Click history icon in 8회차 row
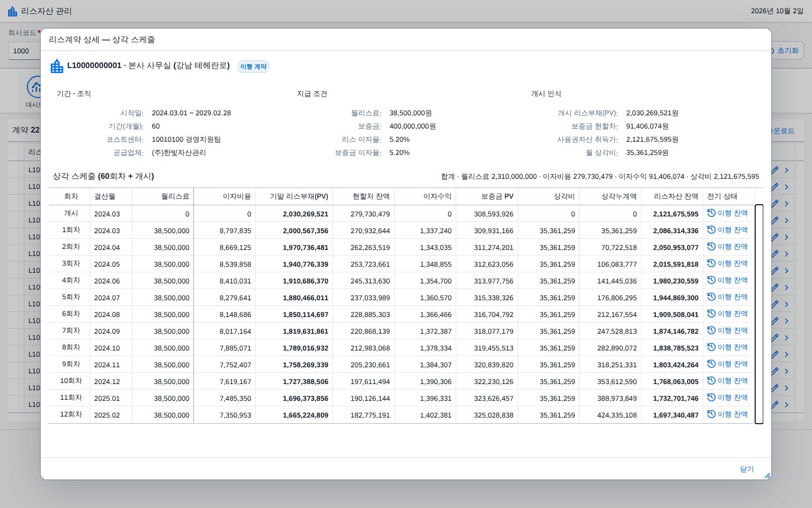The width and height of the screenshot is (812, 508). pos(712,347)
